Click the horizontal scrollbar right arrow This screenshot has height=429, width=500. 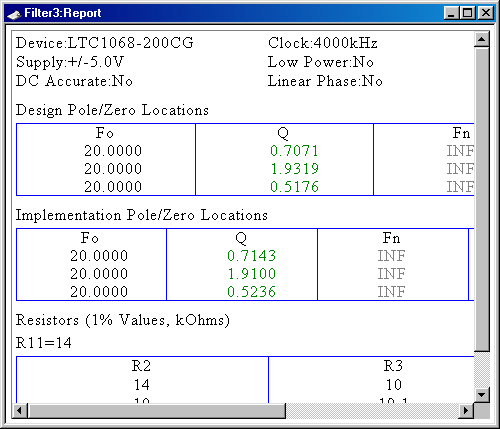465,410
